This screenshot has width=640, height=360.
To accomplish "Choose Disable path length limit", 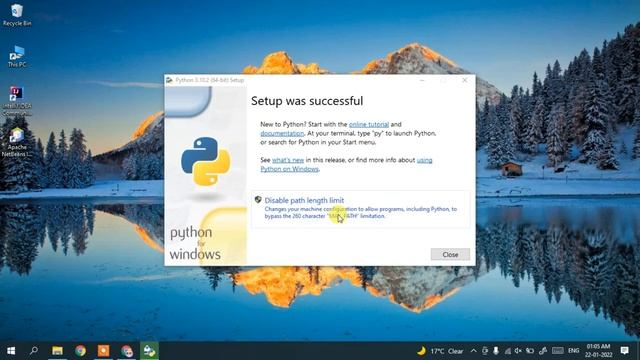I will coord(360,209).
